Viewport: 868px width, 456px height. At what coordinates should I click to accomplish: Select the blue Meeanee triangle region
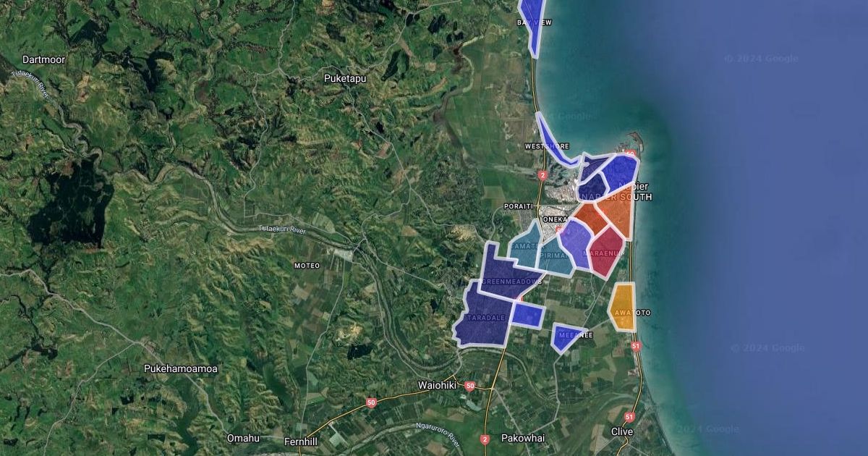[x=568, y=337]
